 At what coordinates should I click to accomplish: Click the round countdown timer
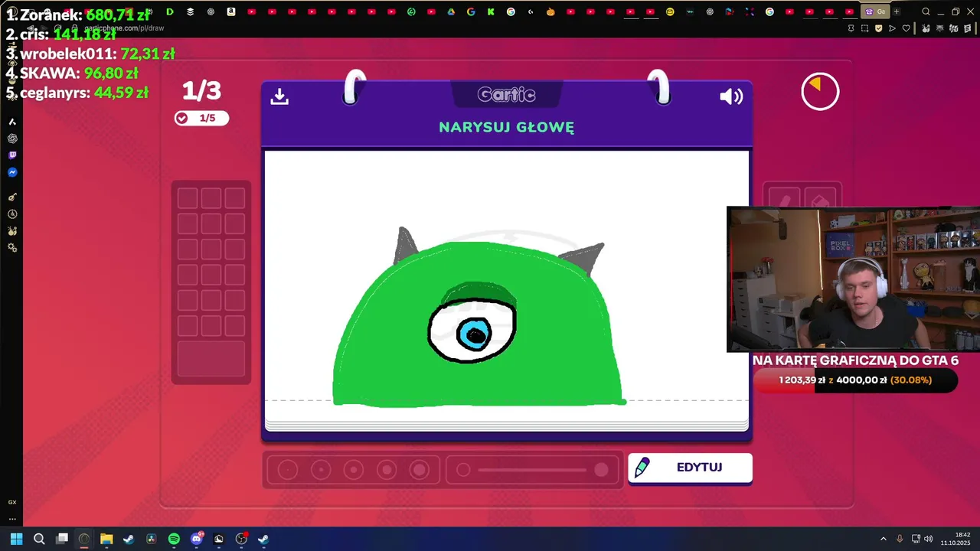click(x=820, y=92)
